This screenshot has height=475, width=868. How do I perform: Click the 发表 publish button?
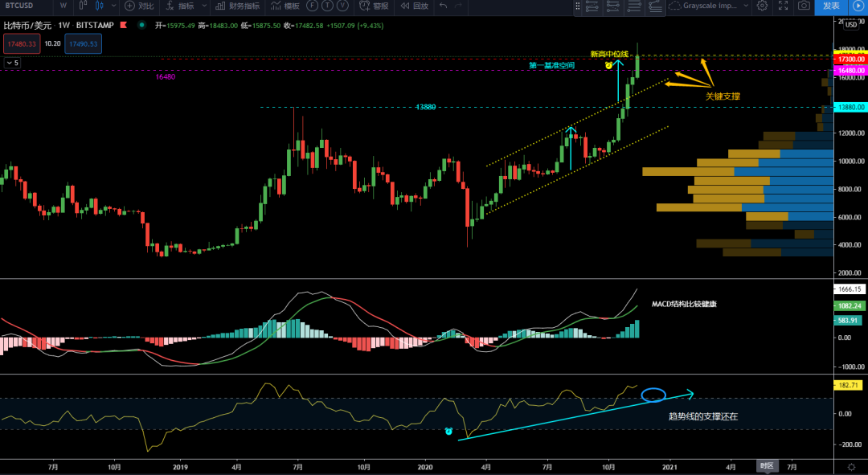click(x=833, y=6)
